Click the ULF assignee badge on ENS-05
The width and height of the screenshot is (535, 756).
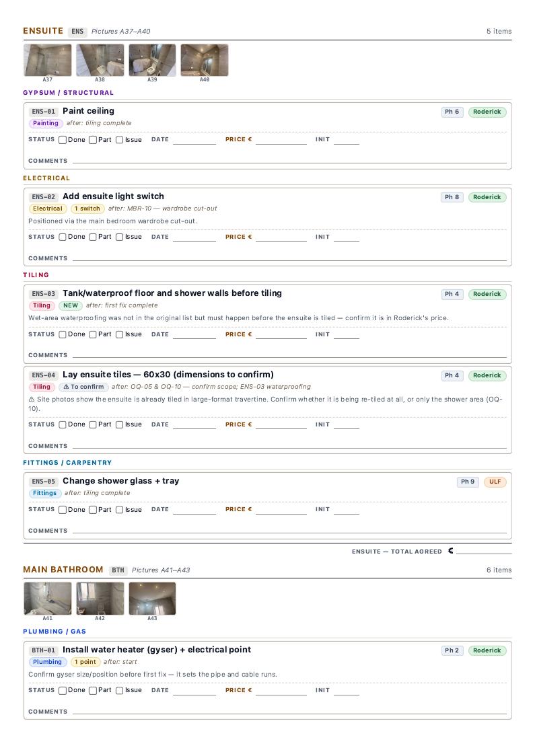[x=495, y=482]
